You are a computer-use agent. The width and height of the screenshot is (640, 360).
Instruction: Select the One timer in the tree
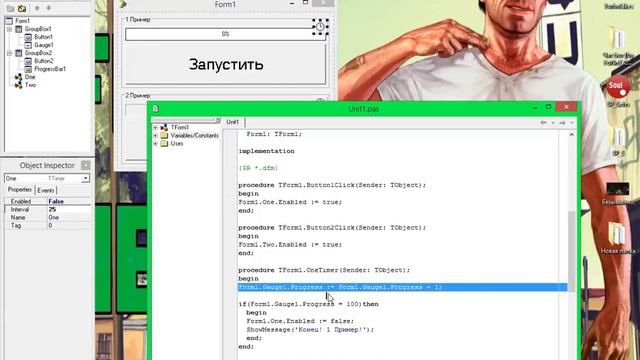[30, 77]
